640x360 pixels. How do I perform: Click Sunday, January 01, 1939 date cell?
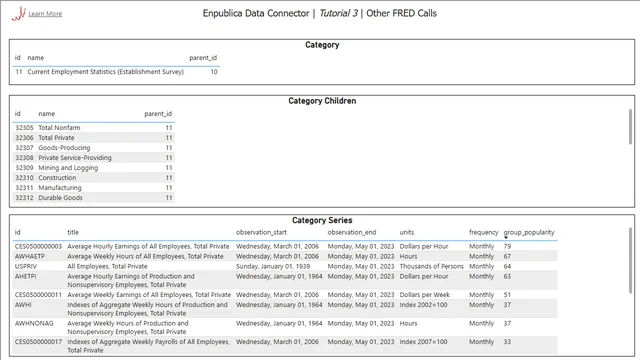pyautogui.click(x=273, y=267)
